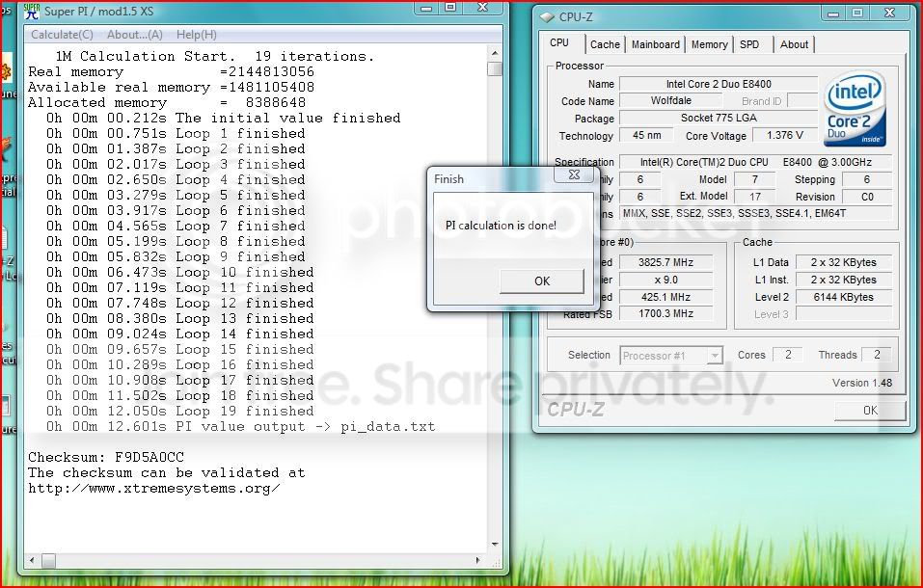Click the Cores count field

788,355
